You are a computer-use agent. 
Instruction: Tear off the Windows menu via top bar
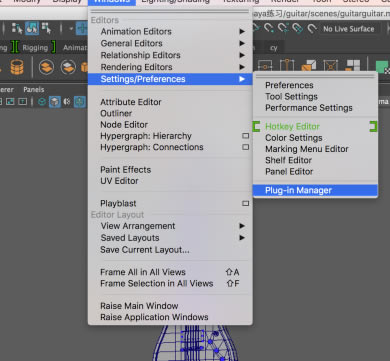point(170,12)
